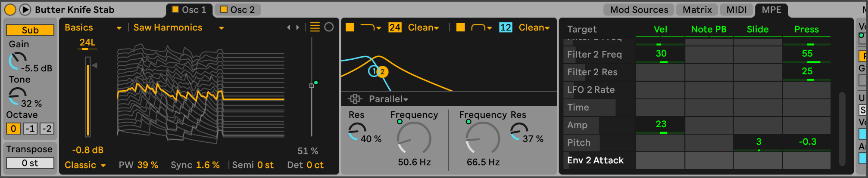Image resolution: width=868 pixels, height=178 pixels.
Task: Click filter 1 node in display
Action: coord(373,71)
